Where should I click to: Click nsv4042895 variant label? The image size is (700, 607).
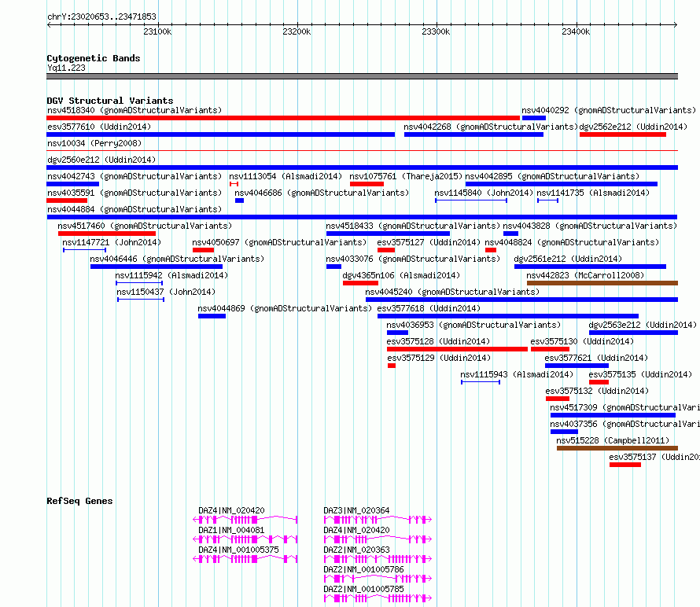click(552, 176)
